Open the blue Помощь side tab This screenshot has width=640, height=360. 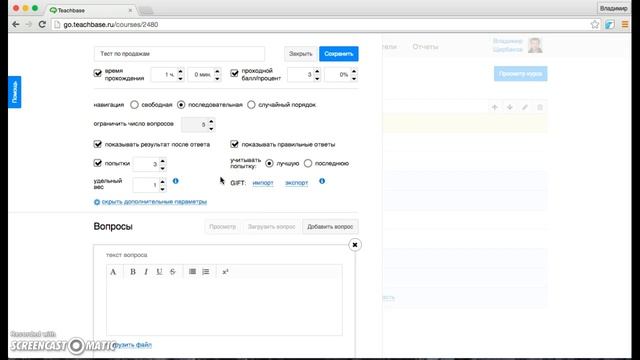(x=15, y=92)
